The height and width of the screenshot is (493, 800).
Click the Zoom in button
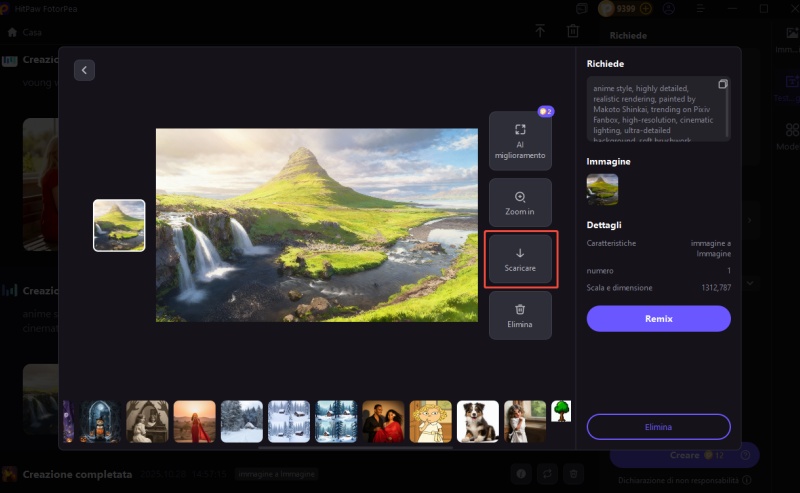520,203
